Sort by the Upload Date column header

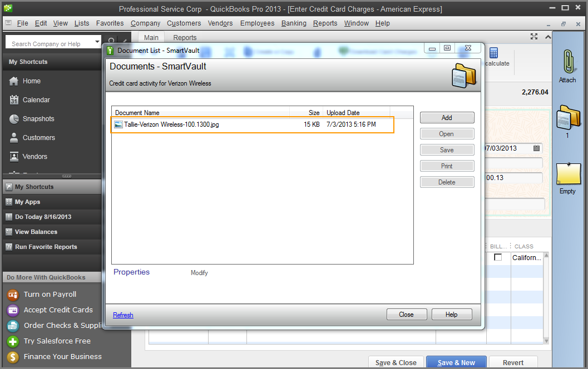(356, 113)
